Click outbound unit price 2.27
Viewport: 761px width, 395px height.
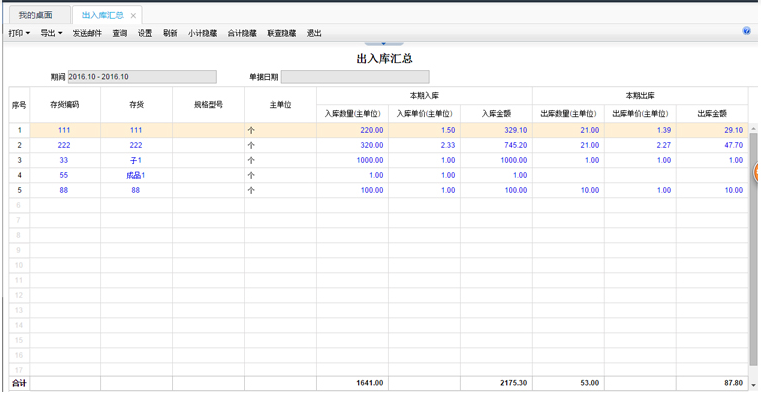tap(663, 145)
